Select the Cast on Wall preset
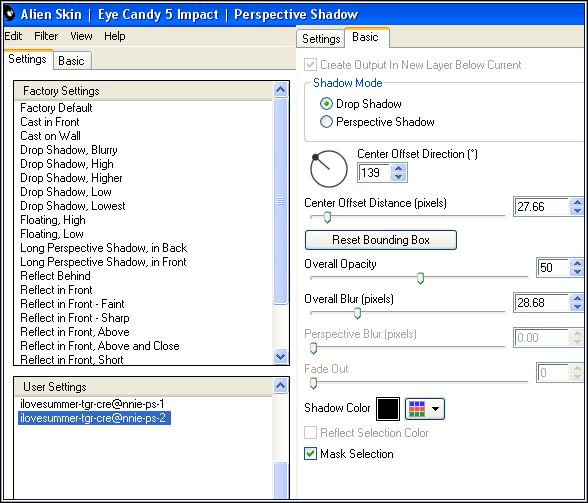The width and height of the screenshot is (588, 503). (51, 136)
